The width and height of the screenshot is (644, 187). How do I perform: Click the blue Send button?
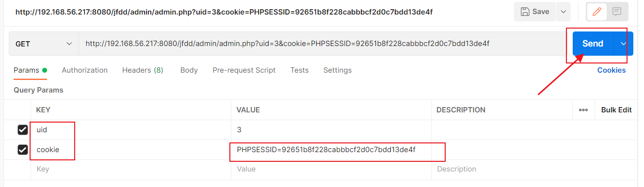coord(593,44)
